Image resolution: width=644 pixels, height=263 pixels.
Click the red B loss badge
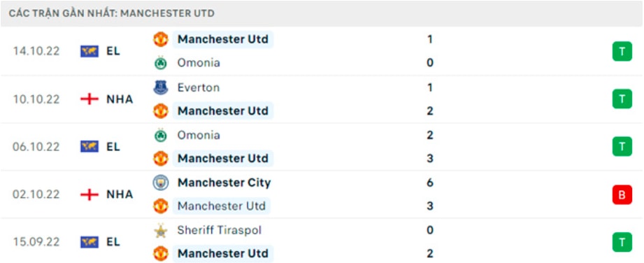622,194
